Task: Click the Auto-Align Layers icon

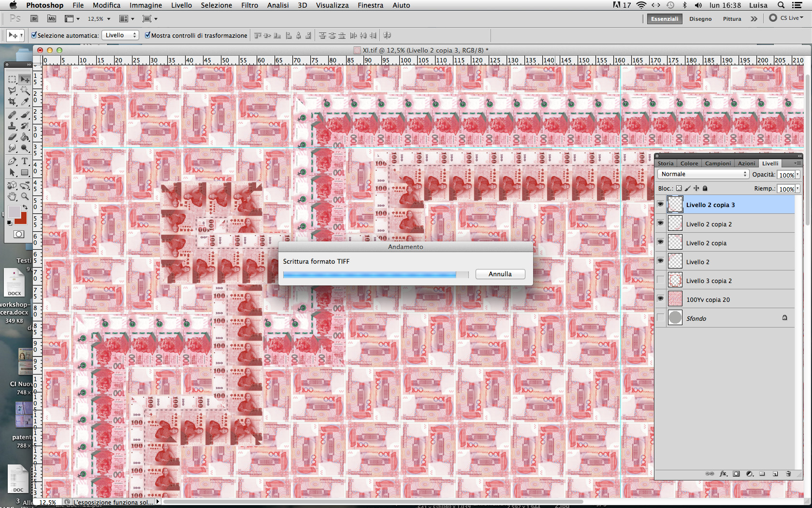Action: click(x=387, y=35)
